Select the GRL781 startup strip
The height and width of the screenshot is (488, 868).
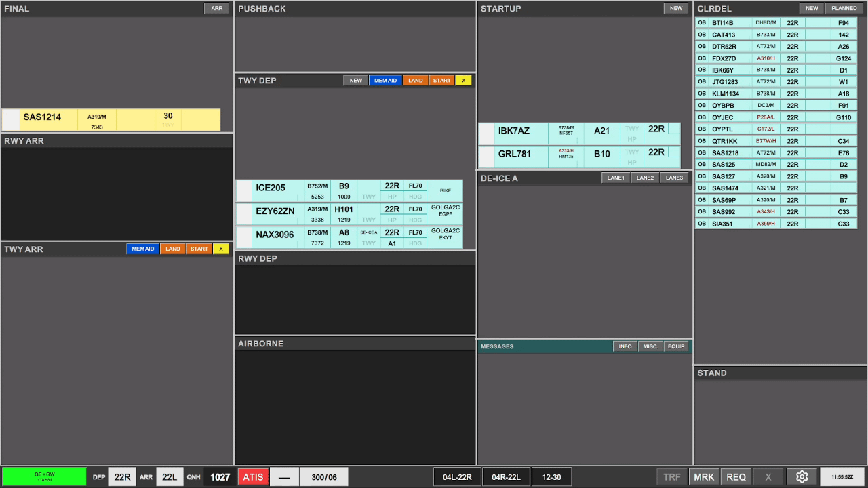pos(579,157)
